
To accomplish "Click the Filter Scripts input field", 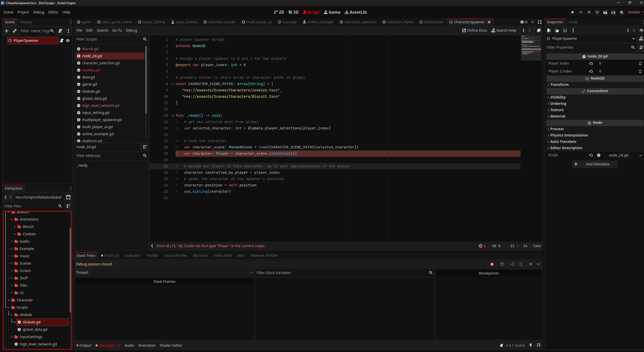I will click(109, 39).
